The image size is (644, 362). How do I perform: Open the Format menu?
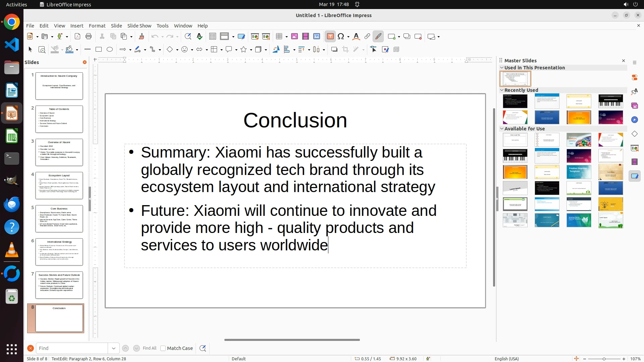[97, 26]
